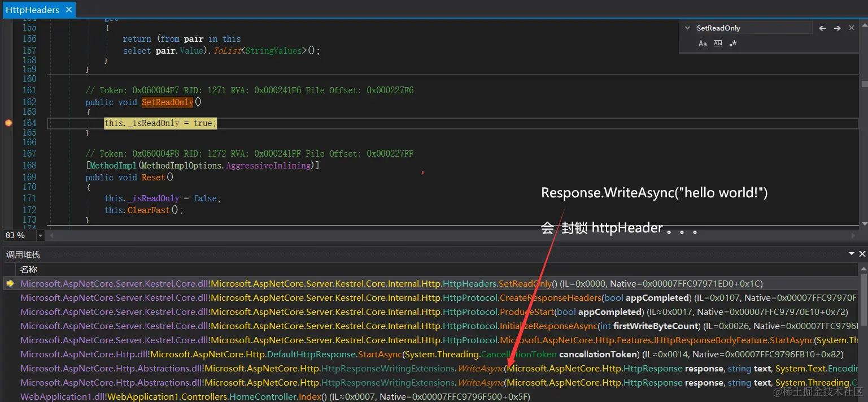Close the 调用堆栈 call stack panel
Image resolution: width=868 pixels, height=402 pixels.
(862, 254)
